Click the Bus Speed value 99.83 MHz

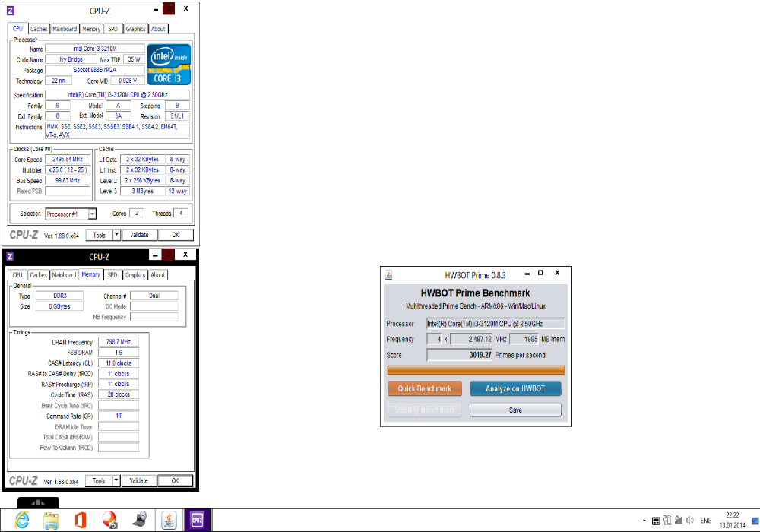[68, 180]
